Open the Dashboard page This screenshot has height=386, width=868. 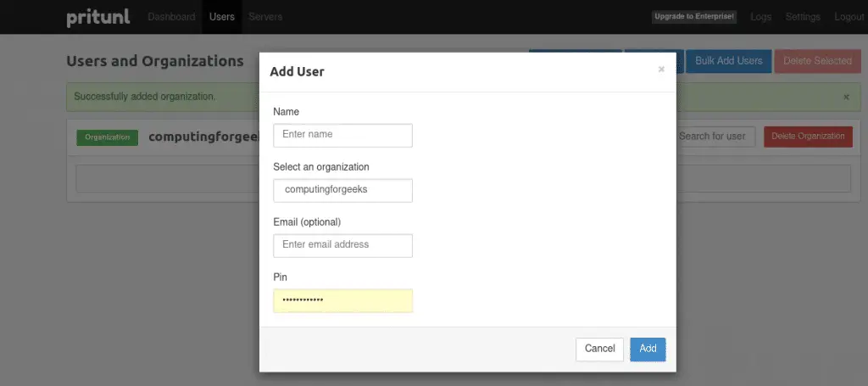[x=171, y=17]
